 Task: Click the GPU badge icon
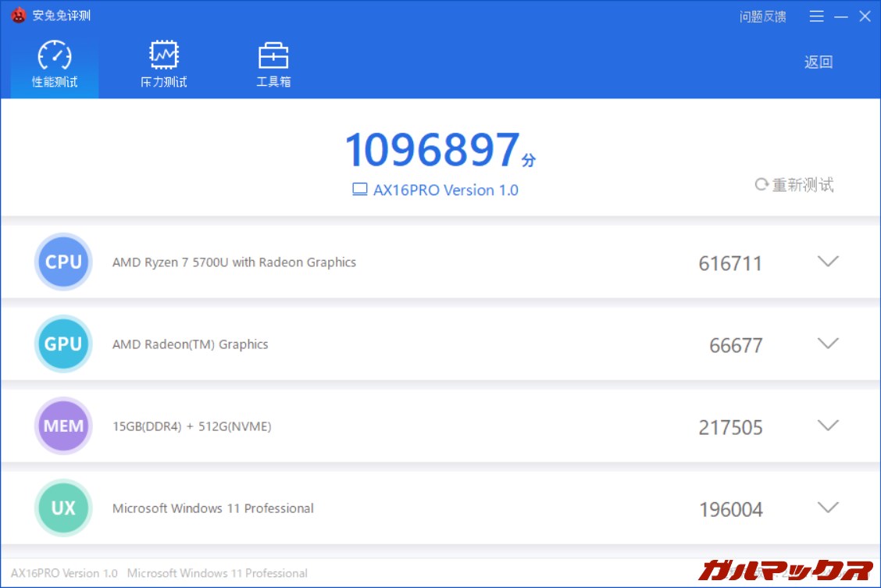click(x=63, y=344)
